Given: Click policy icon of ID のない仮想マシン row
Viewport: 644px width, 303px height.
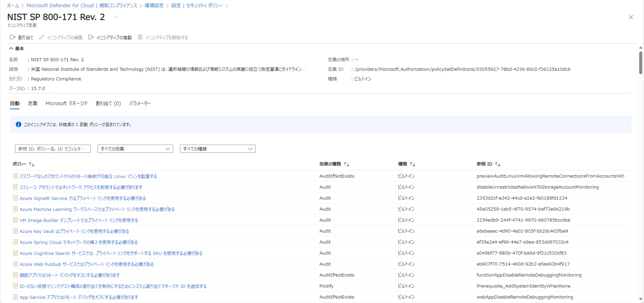Looking at the screenshot, I should [x=15, y=286].
